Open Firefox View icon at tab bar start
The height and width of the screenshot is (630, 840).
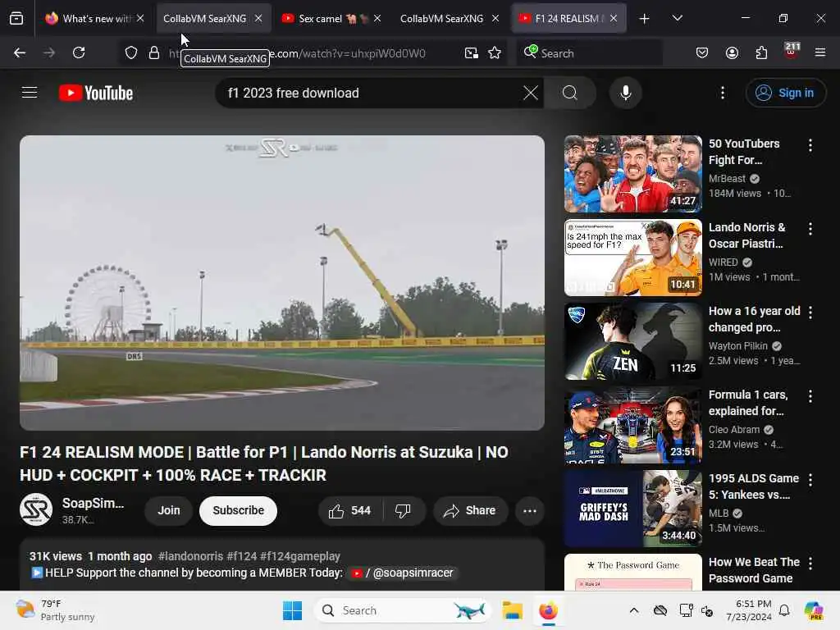(16, 18)
